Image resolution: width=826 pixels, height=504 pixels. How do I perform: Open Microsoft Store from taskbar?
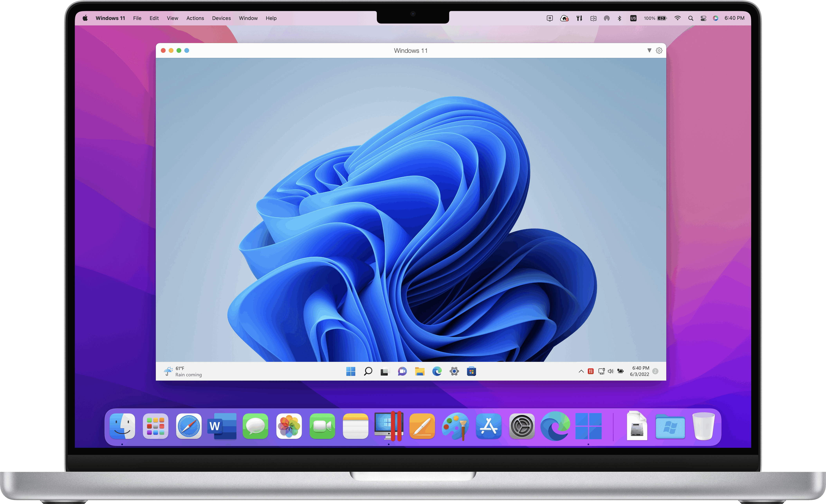471,371
